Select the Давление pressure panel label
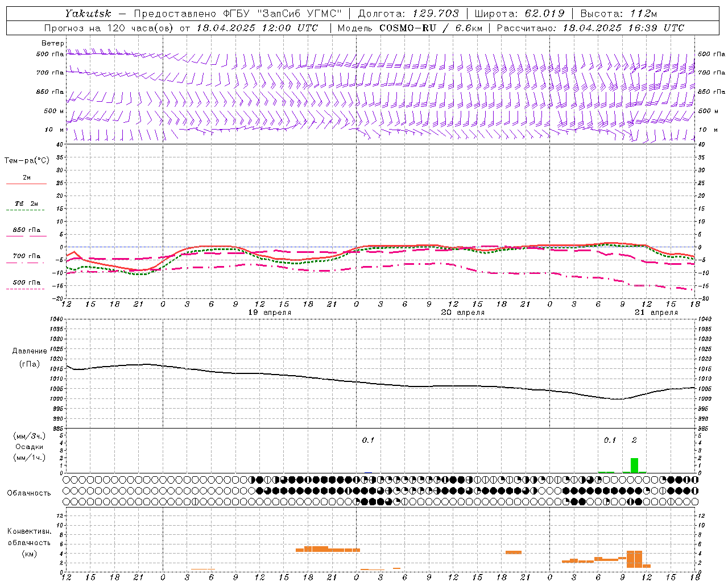 coord(30,351)
